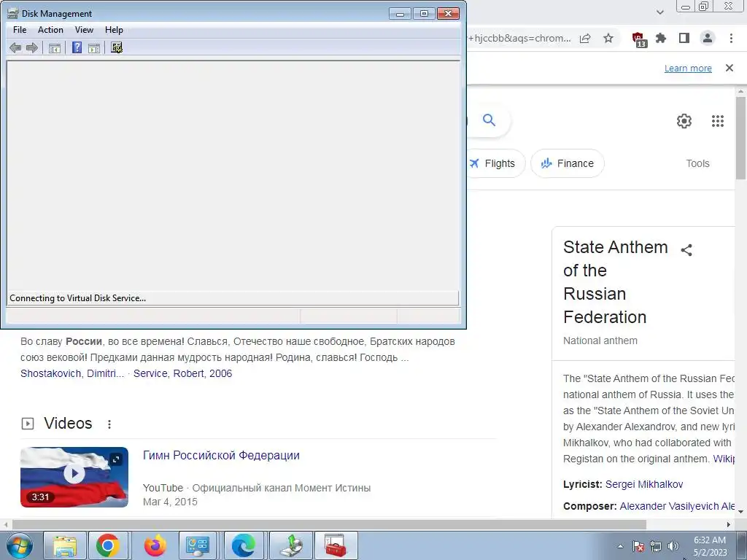This screenshot has width=747, height=560.
Task: Bookmark this page with the star icon
Action: tap(608, 39)
